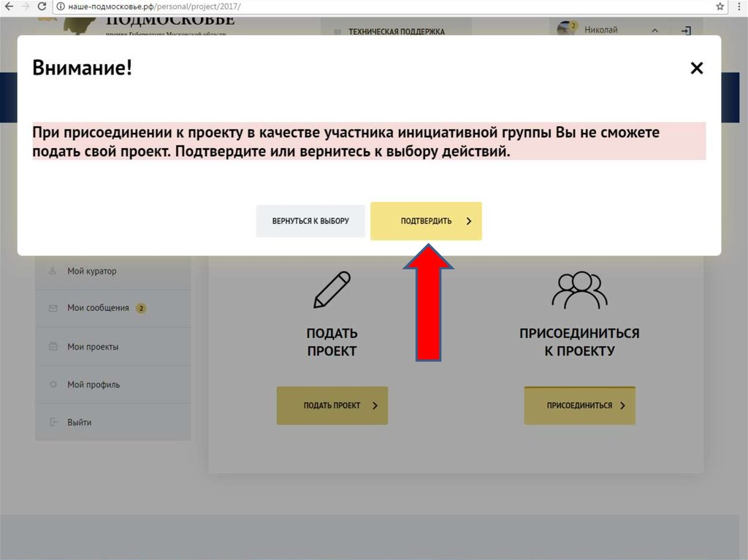Confirm with the Подтвердить button
Viewport: 748px width, 560px height.
click(426, 220)
